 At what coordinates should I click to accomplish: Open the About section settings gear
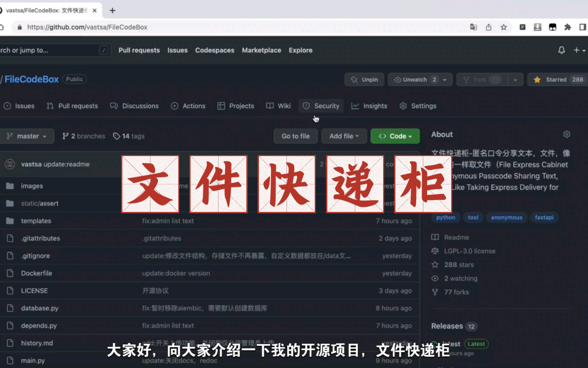pyautogui.click(x=567, y=134)
